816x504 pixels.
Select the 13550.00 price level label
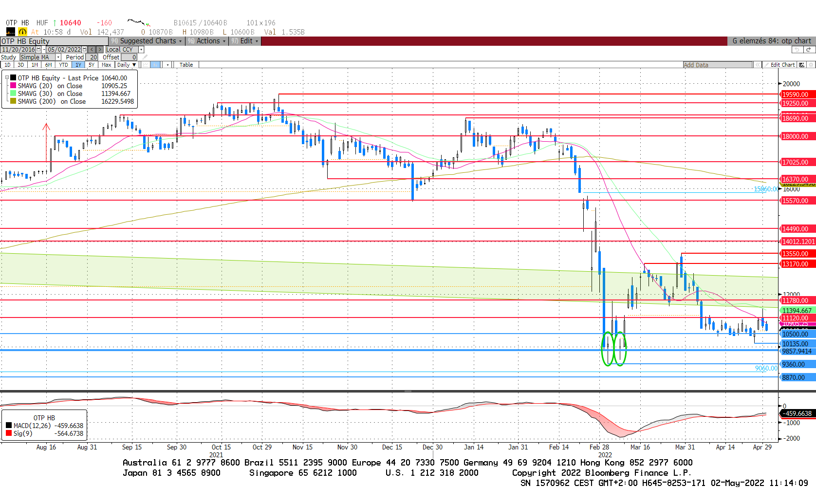click(x=797, y=254)
